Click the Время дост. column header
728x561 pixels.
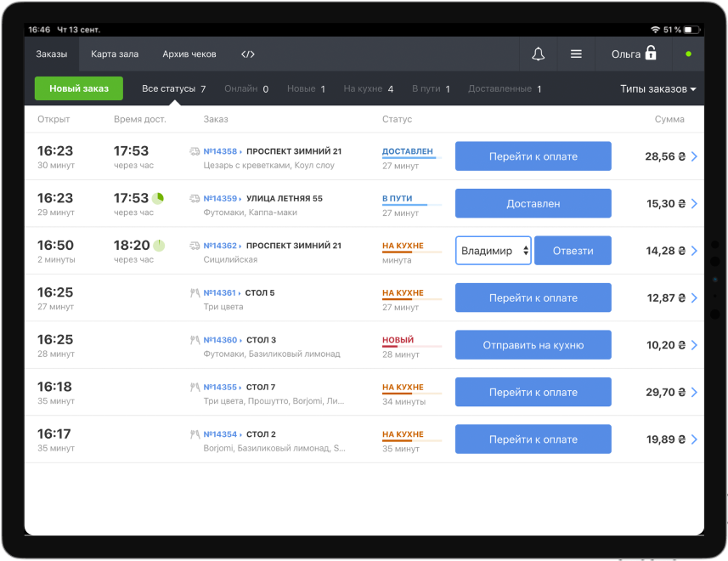(140, 119)
